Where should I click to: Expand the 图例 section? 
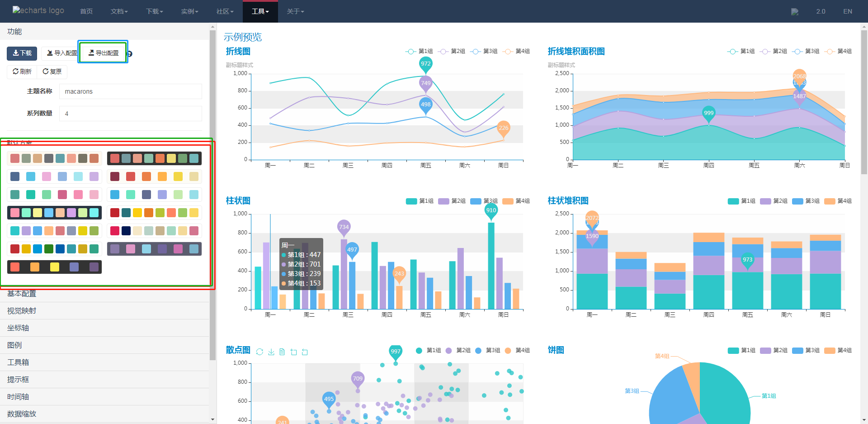coord(104,345)
